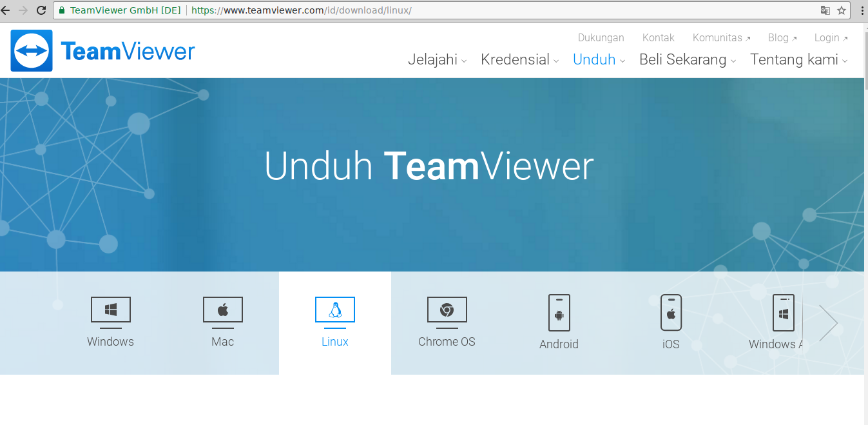This screenshot has height=425, width=868.
Task: Select the Chrome OS platform icon
Action: (x=447, y=310)
